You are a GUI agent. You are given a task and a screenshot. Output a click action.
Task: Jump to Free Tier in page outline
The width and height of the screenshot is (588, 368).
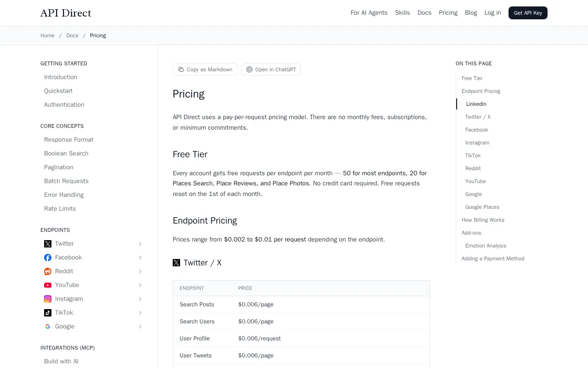pyautogui.click(x=472, y=78)
